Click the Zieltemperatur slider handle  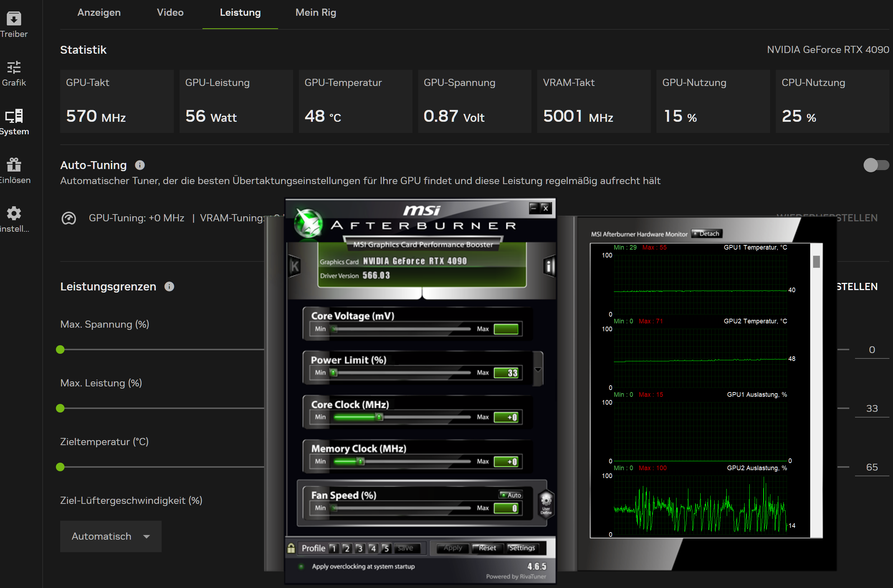61,467
